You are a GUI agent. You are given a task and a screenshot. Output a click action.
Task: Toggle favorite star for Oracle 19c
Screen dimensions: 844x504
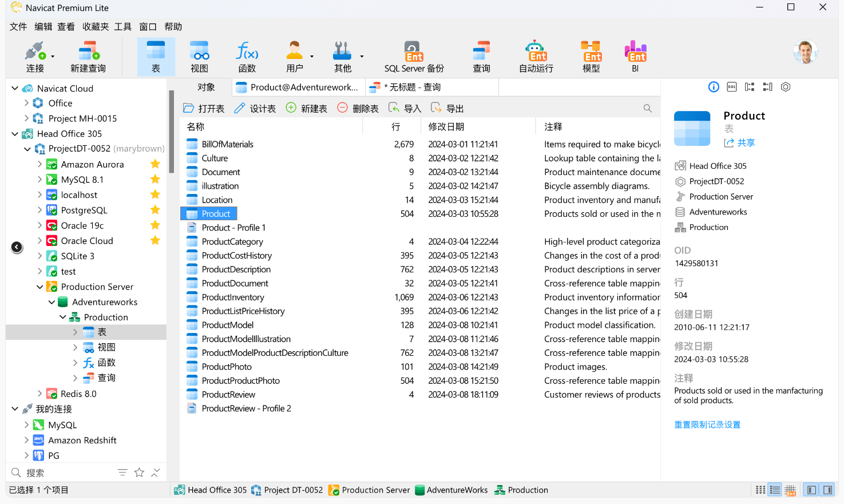[x=155, y=225]
